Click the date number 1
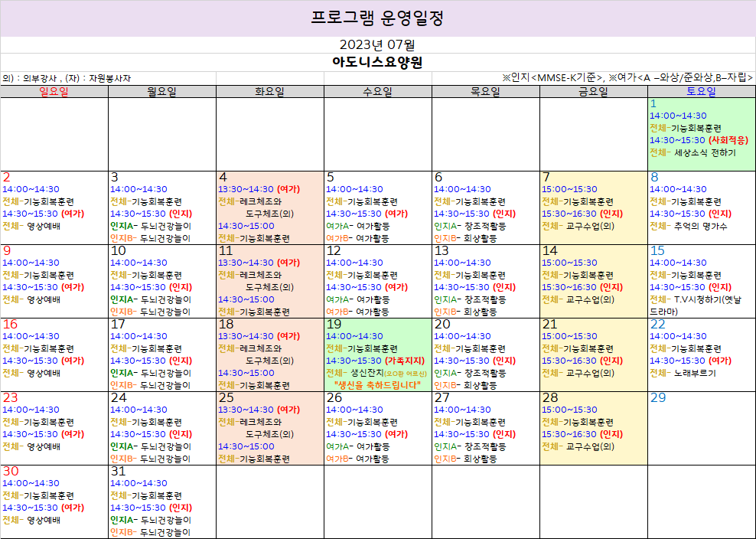The image size is (756, 539). coord(653,104)
